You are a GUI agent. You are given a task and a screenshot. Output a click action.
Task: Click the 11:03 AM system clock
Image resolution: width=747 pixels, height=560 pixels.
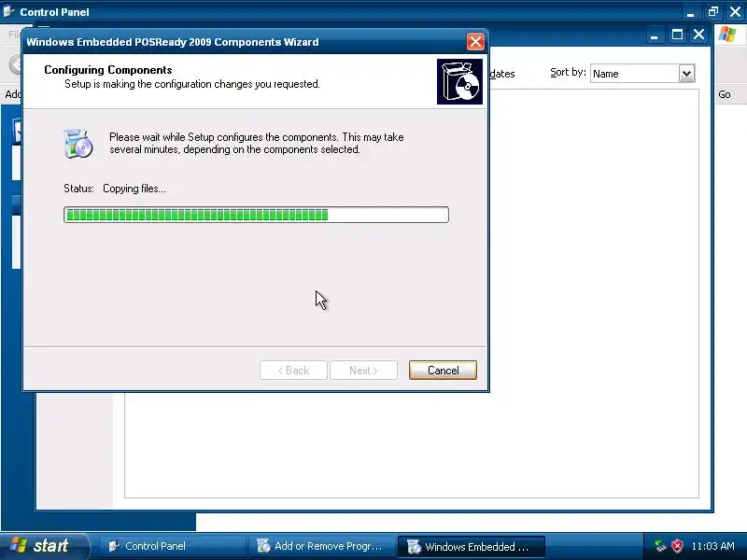pos(712,546)
